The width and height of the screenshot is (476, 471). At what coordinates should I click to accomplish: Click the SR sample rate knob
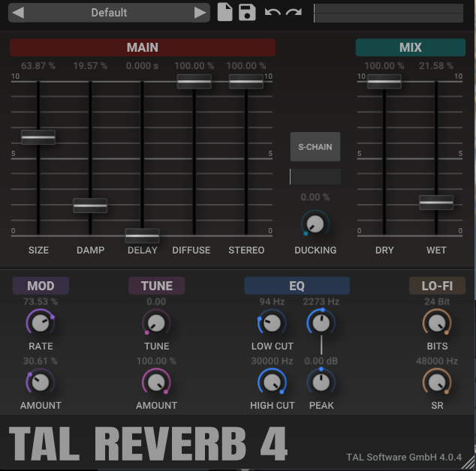point(437,382)
